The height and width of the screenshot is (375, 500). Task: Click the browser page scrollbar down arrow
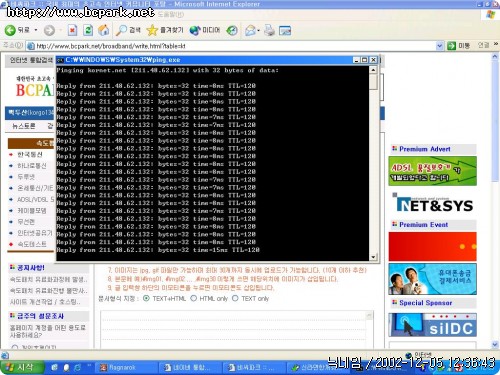click(x=495, y=345)
